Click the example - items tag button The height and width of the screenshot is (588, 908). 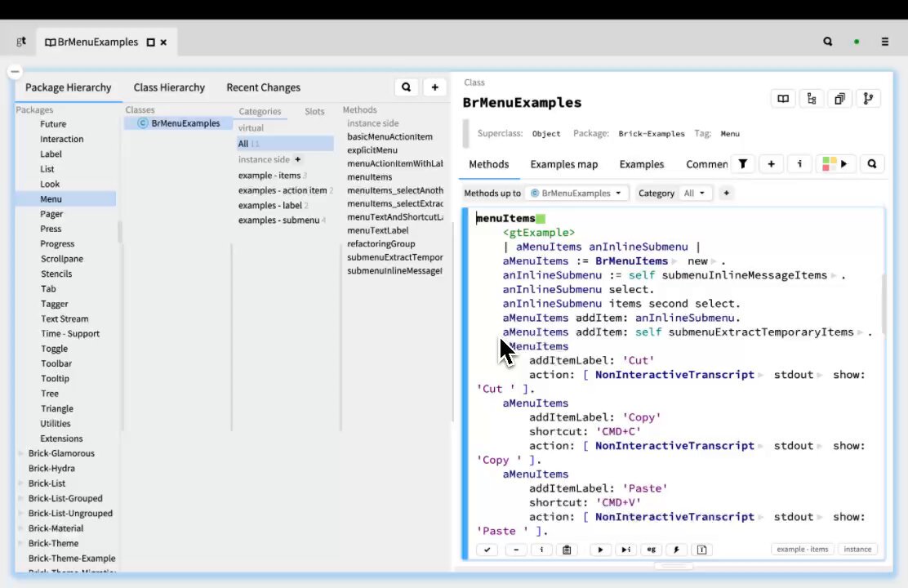pyautogui.click(x=803, y=549)
